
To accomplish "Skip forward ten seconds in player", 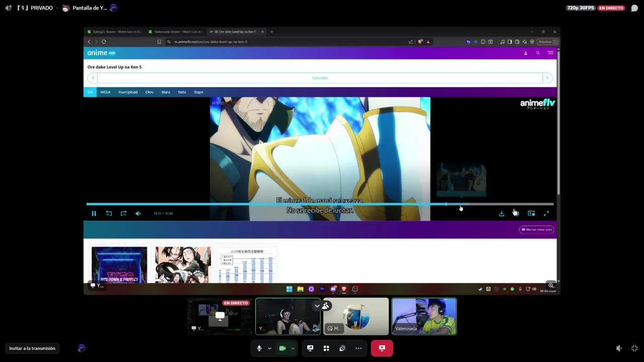I will [123, 213].
